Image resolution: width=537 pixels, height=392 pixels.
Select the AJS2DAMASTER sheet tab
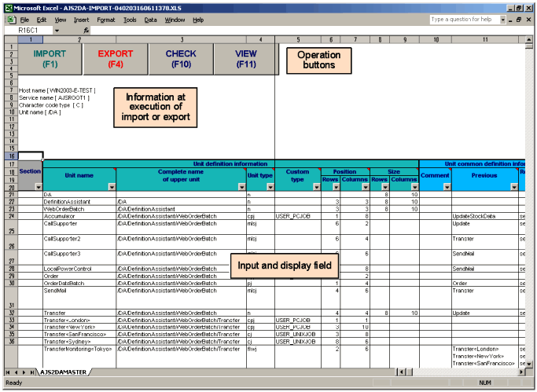(68, 372)
